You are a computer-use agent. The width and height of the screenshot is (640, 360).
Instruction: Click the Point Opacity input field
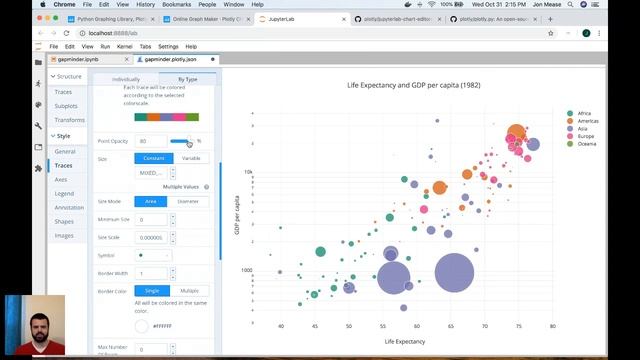151,141
